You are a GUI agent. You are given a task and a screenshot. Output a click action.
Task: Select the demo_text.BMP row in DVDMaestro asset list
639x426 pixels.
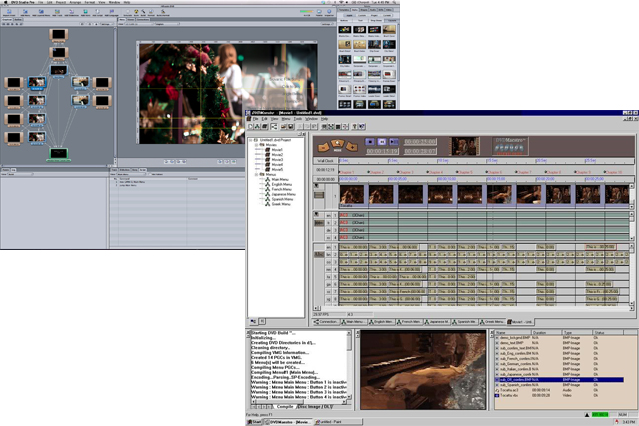559,343
